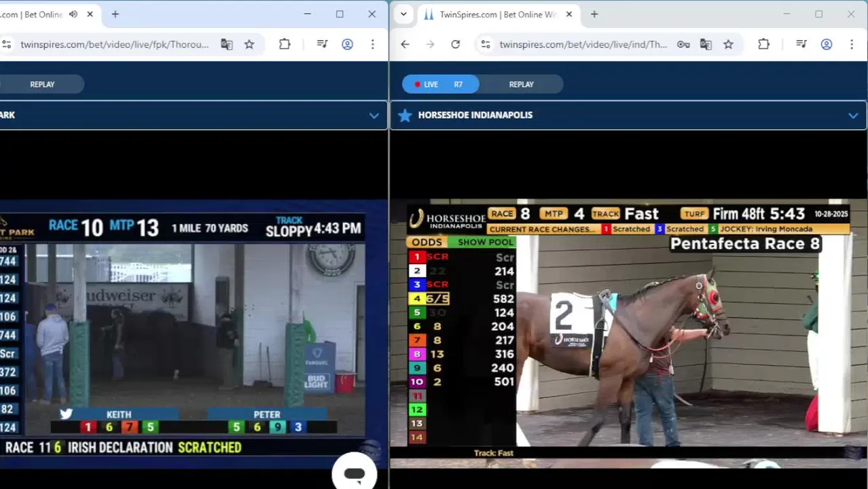868x489 pixels.
Task: Expand the track dropdown in left window
Action: click(x=374, y=115)
